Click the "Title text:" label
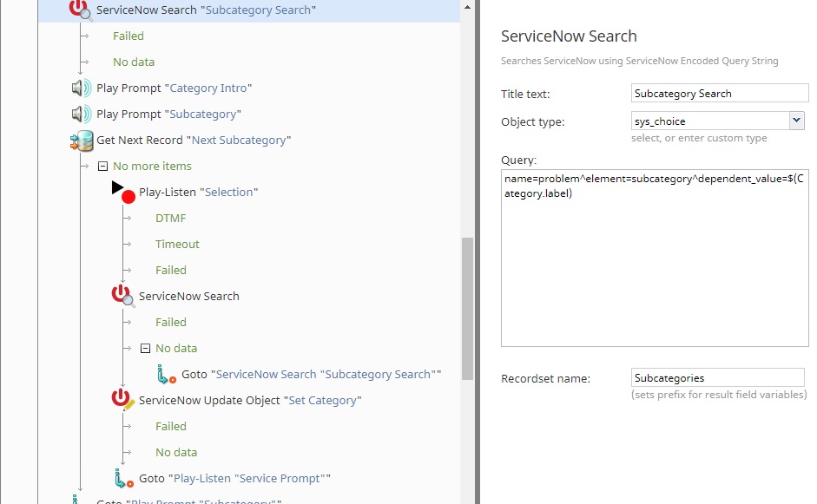This screenshot has width=817, height=504. click(x=525, y=95)
